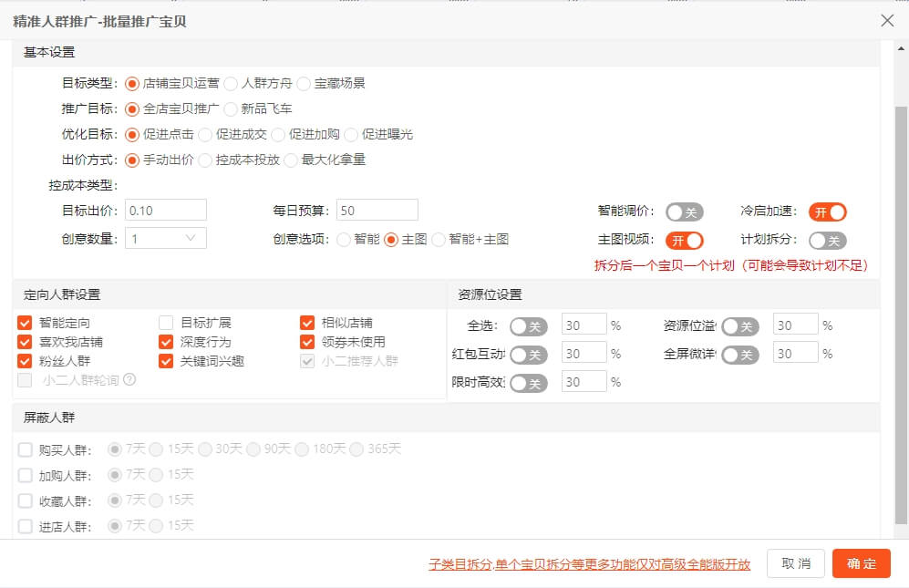Click the 确定 button
The image size is (909, 588).
[x=862, y=563]
